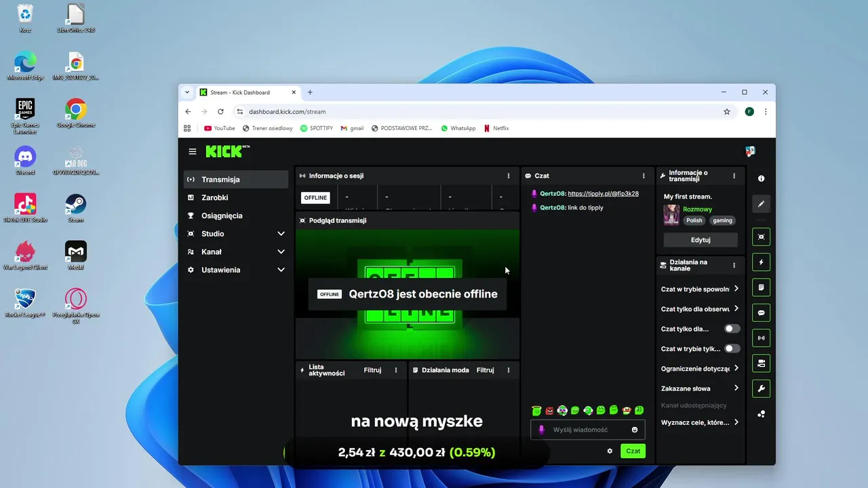The height and width of the screenshot is (488, 868).
Task: Open Epic Games Launcher desktop shortcut
Action: tap(25, 116)
